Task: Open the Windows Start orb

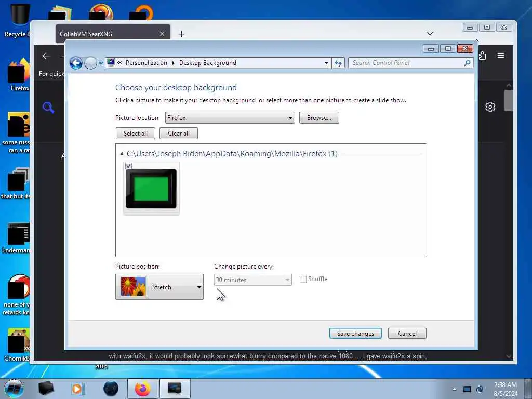Action: 14,389
